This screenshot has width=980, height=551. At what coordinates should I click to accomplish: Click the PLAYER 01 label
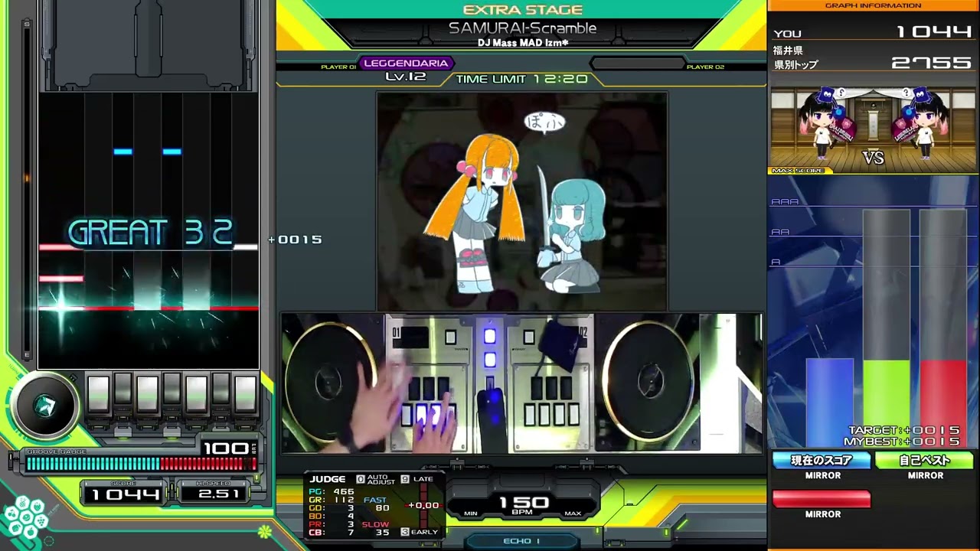pos(338,67)
